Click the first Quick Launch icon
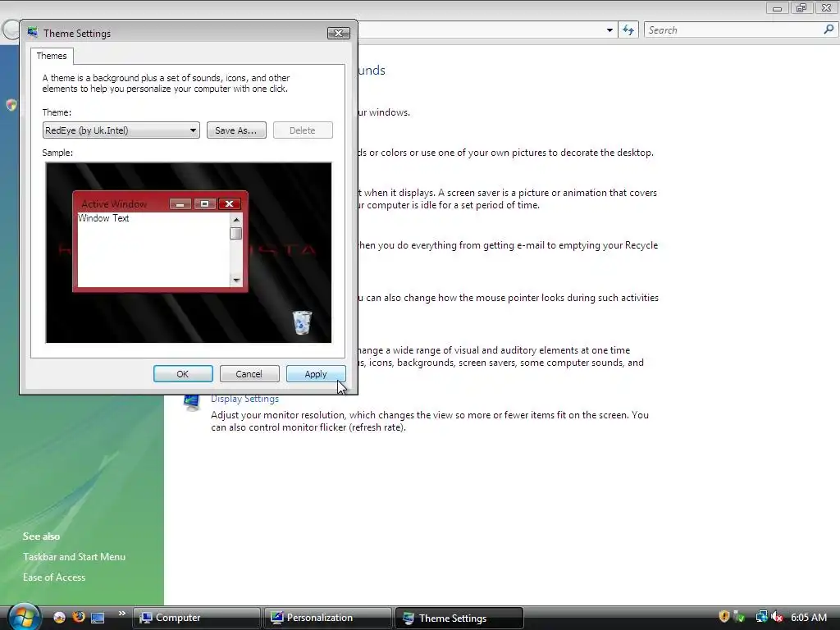 59,617
